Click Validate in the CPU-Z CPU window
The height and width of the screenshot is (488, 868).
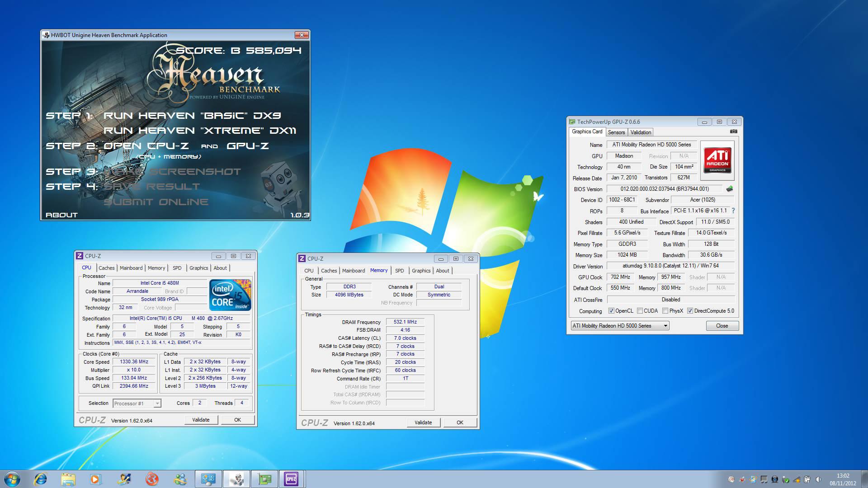pos(201,420)
